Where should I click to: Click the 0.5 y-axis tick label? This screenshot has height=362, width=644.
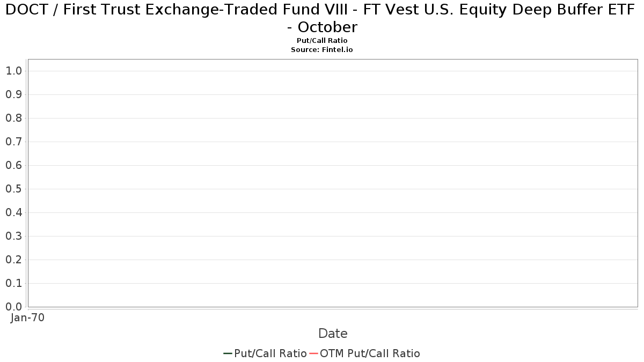(x=13, y=189)
